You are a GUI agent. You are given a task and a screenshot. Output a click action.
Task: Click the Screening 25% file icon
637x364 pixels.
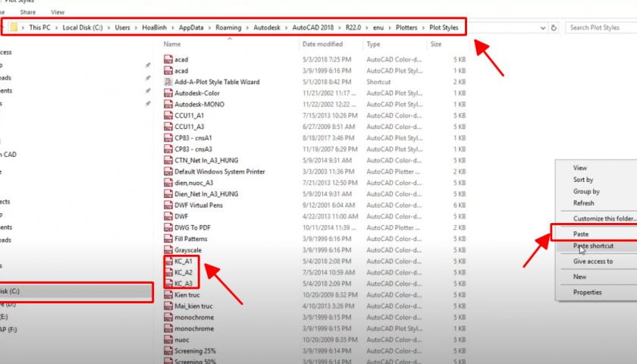(x=168, y=351)
